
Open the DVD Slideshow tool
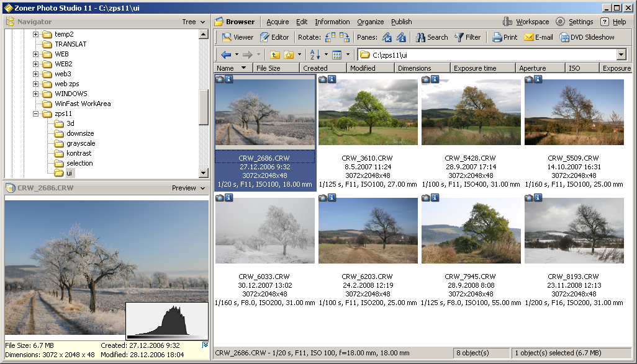tap(587, 37)
